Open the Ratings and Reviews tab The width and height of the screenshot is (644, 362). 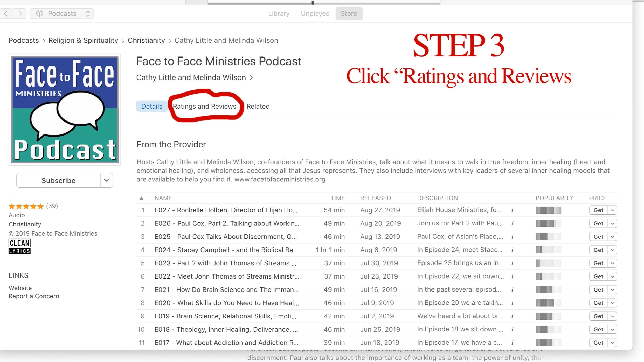click(x=205, y=106)
